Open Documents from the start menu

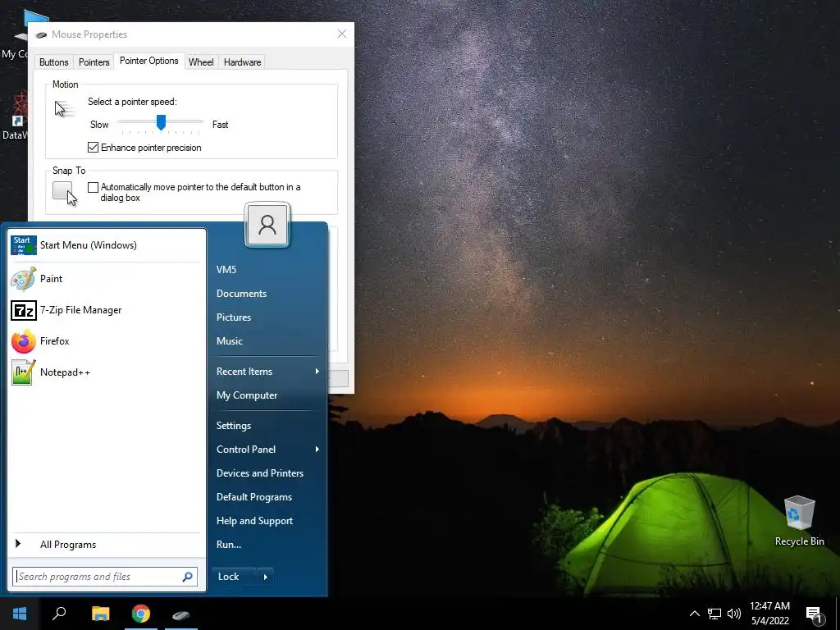[x=241, y=294]
